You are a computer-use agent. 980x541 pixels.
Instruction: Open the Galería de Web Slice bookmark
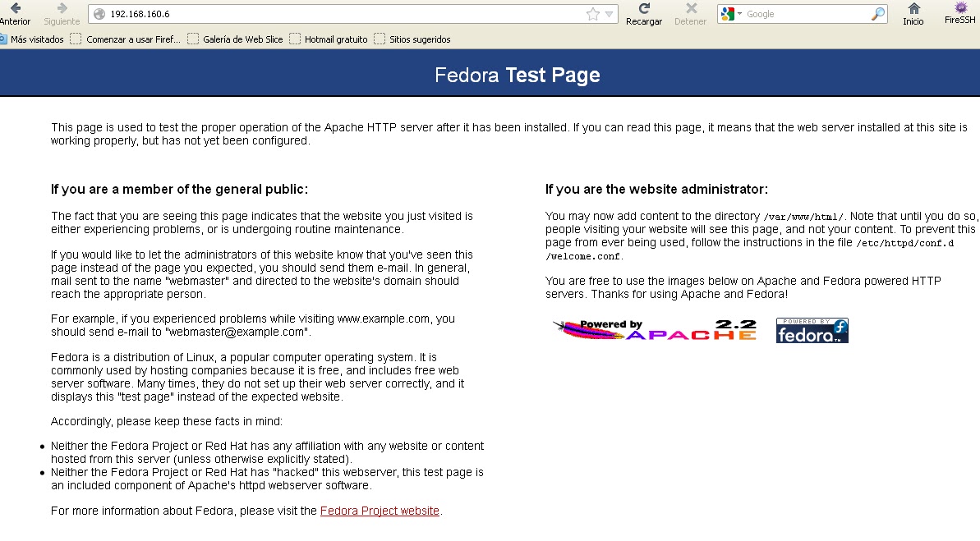235,39
